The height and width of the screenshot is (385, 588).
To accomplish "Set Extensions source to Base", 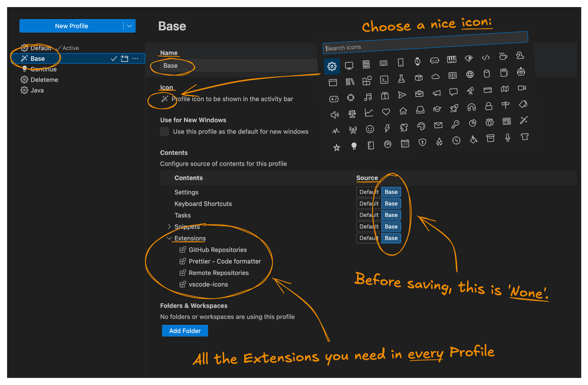I will tap(391, 238).
